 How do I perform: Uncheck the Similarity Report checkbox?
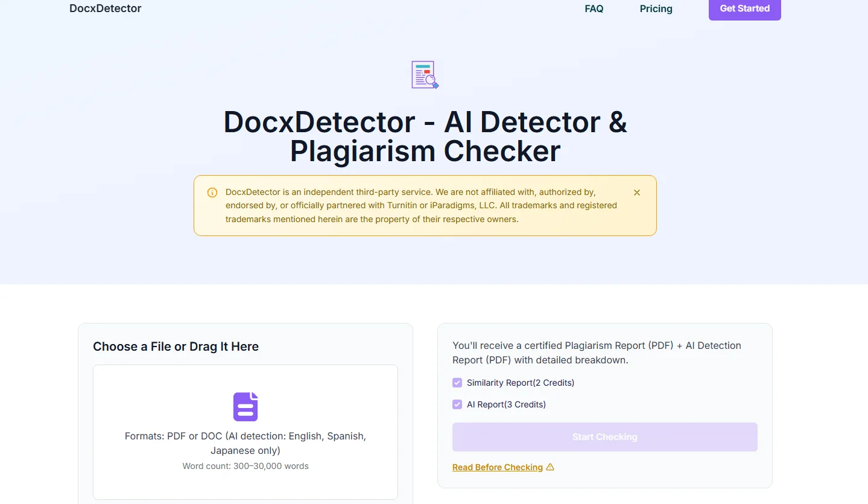[457, 383]
